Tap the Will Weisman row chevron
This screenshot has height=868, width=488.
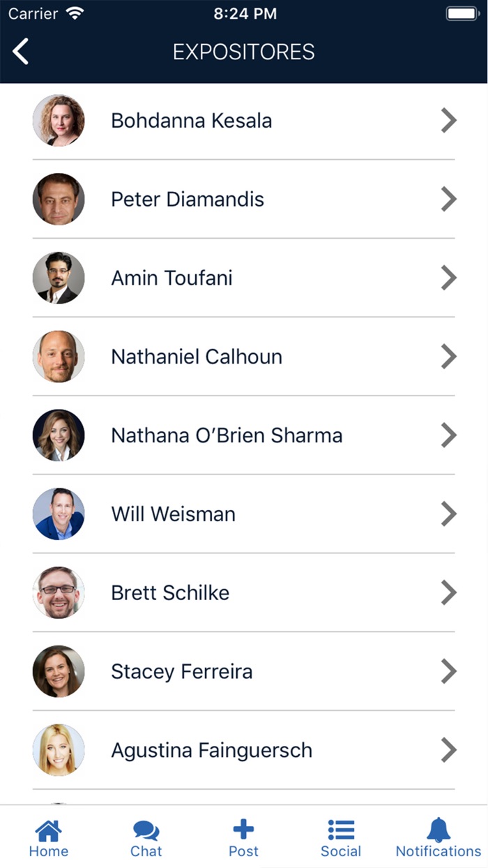click(448, 514)
